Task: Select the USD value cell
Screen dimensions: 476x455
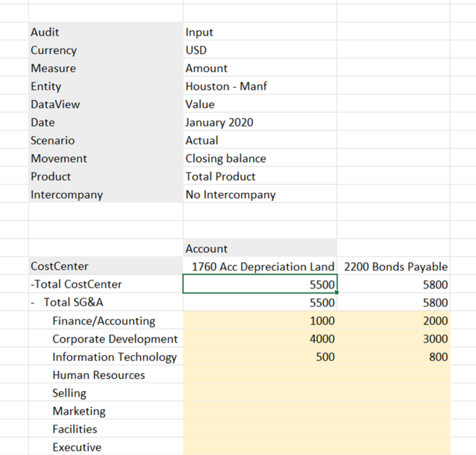Action: click(x=260, y=50)
